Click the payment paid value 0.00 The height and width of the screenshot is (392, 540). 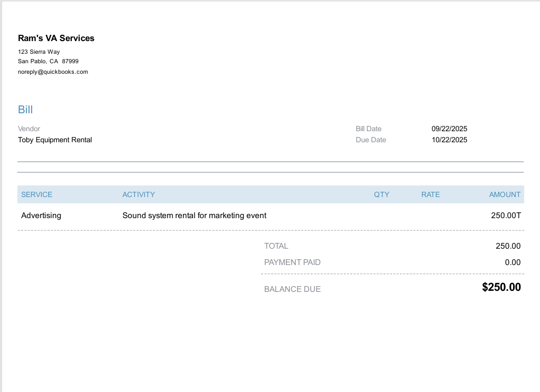point(513,262)
